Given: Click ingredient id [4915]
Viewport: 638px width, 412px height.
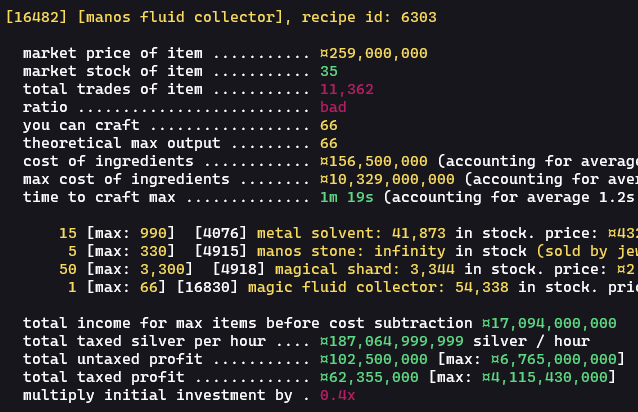Looking at the screenshot, I should click(x=221, y=251).
